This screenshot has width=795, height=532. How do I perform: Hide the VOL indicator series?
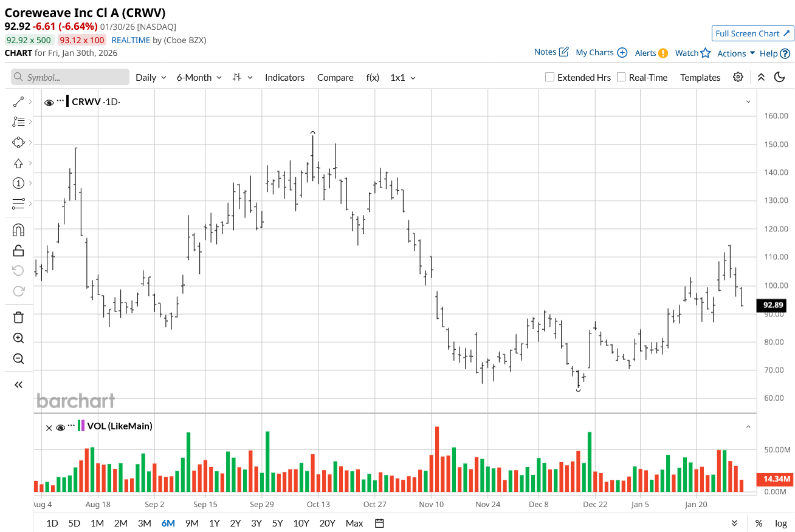[x=60, y=428]
